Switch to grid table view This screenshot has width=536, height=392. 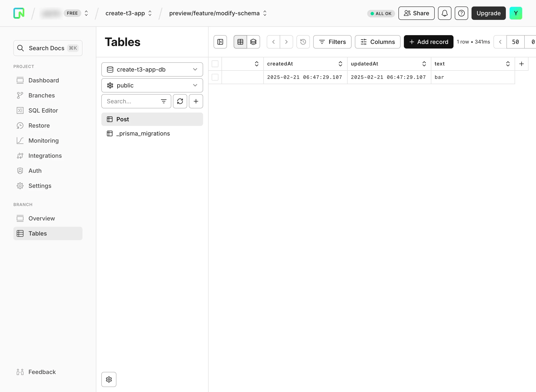[x=240, y=42]
